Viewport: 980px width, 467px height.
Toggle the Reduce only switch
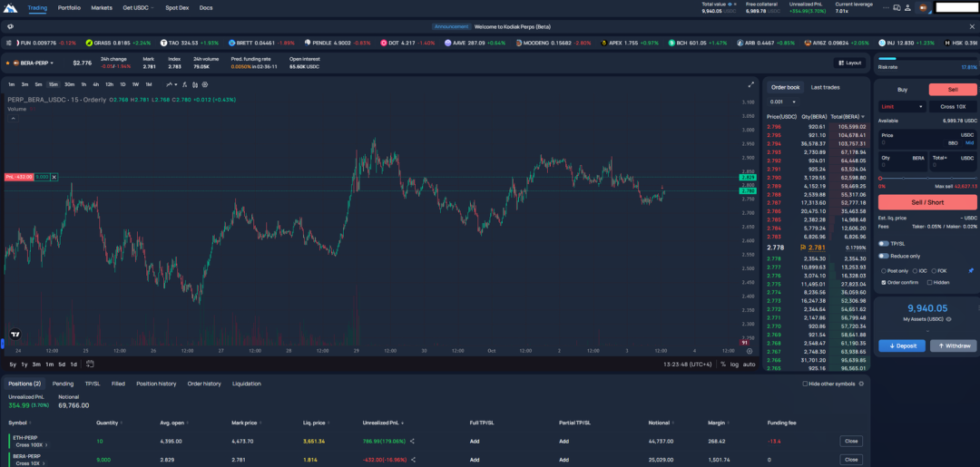click(883, 256)
